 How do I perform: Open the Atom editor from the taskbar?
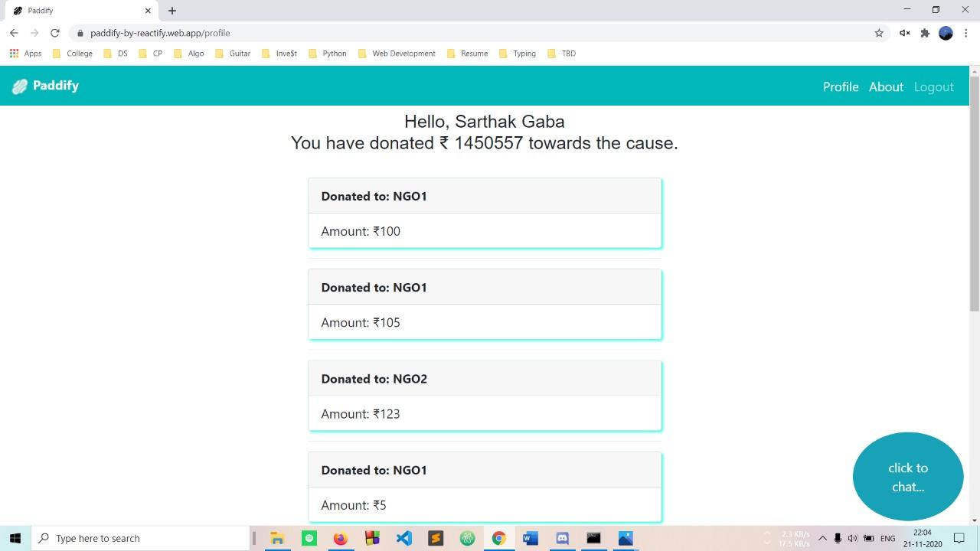[x=467, y=538]
